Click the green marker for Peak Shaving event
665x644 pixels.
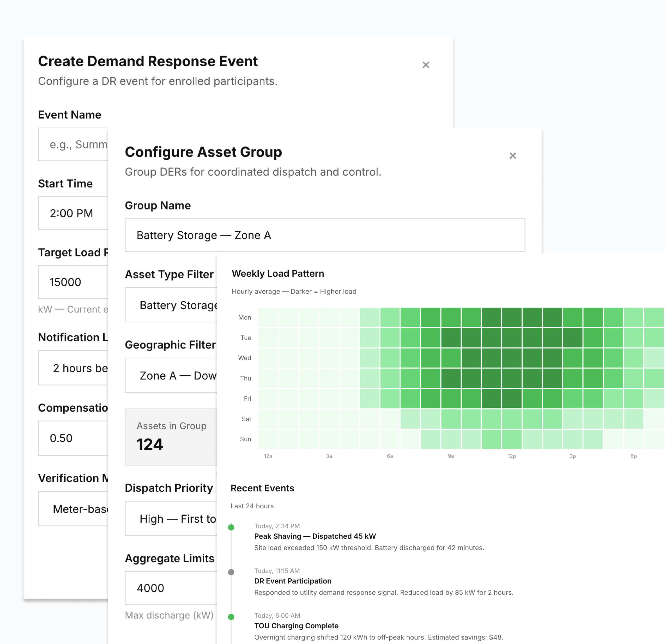[231, 527]
